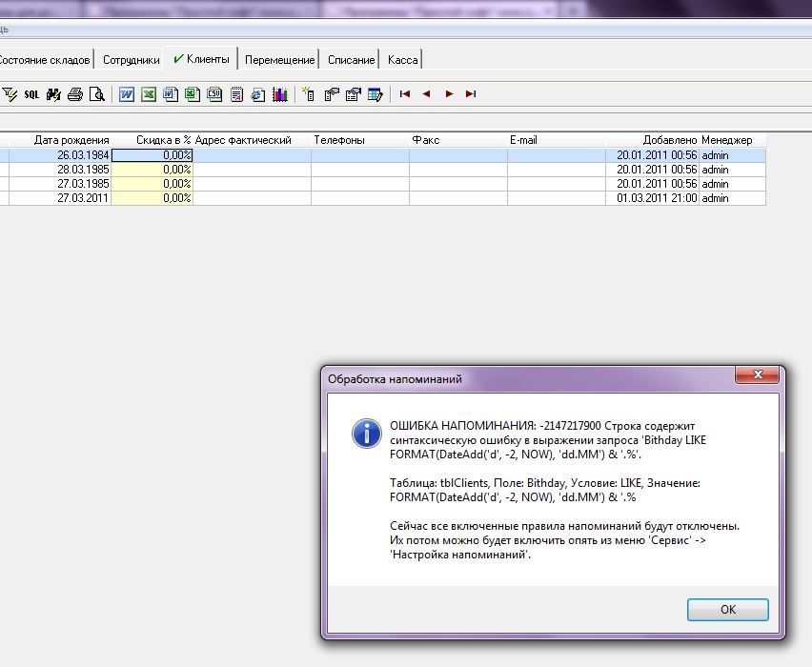The height and width of the screenshot is (667, 812).
Task: Switch to the Списание tab
Action: click(x=351, y=60)
